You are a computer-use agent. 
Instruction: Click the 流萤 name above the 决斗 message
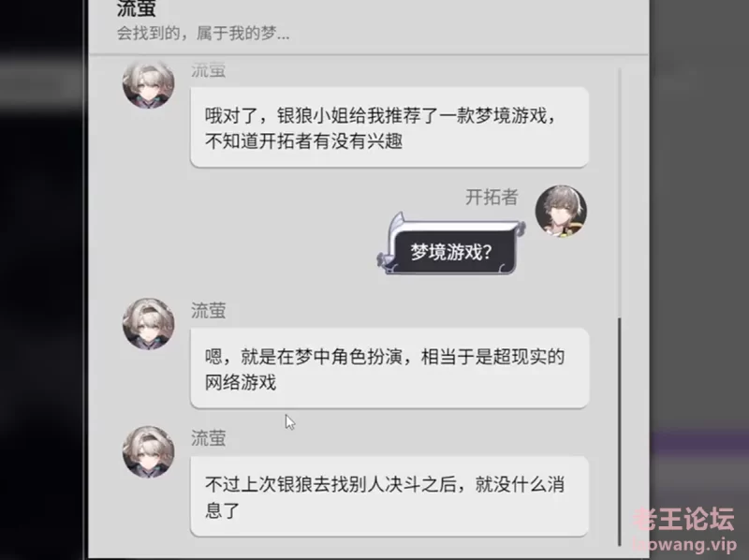tap(208, 438)
